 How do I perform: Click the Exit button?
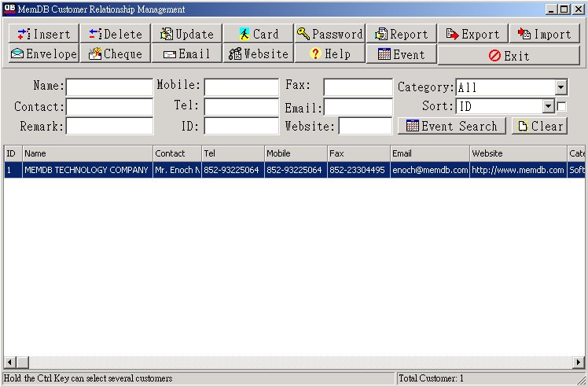(509, 56)
